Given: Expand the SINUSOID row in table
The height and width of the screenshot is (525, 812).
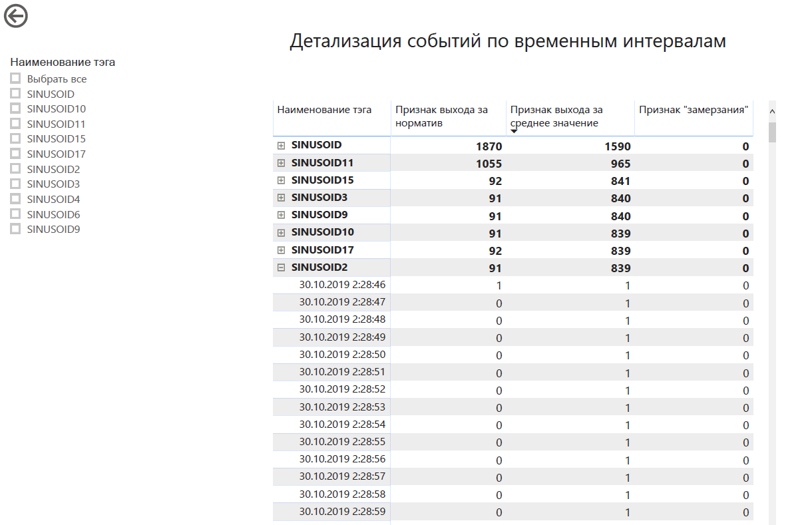Looking at the screenshot, I should point(281,145).
